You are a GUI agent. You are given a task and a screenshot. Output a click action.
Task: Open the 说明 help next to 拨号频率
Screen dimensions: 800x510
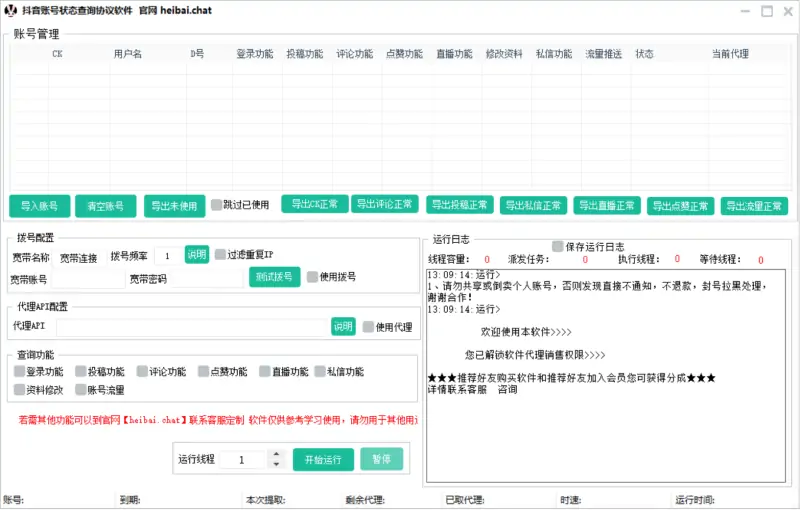click(x=196, y=255)
